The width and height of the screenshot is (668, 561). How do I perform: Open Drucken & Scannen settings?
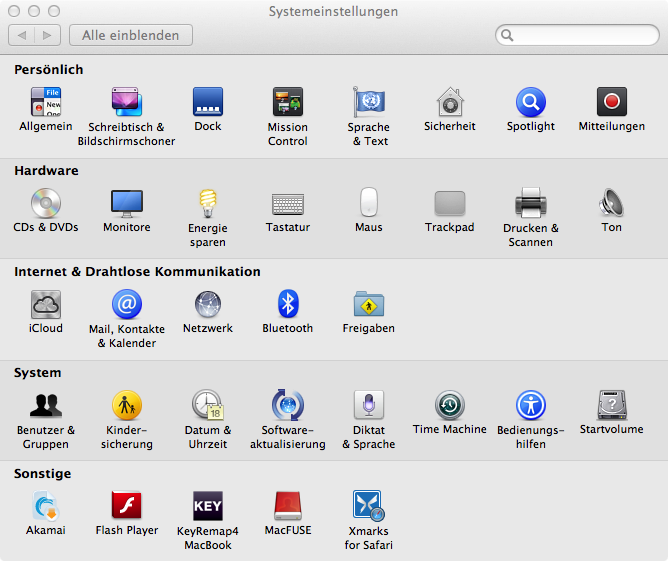530,204
